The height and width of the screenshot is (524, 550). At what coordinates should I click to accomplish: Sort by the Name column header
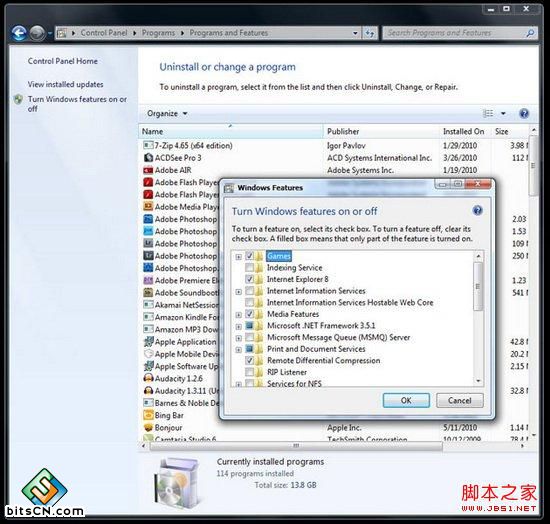click(231, 132)
